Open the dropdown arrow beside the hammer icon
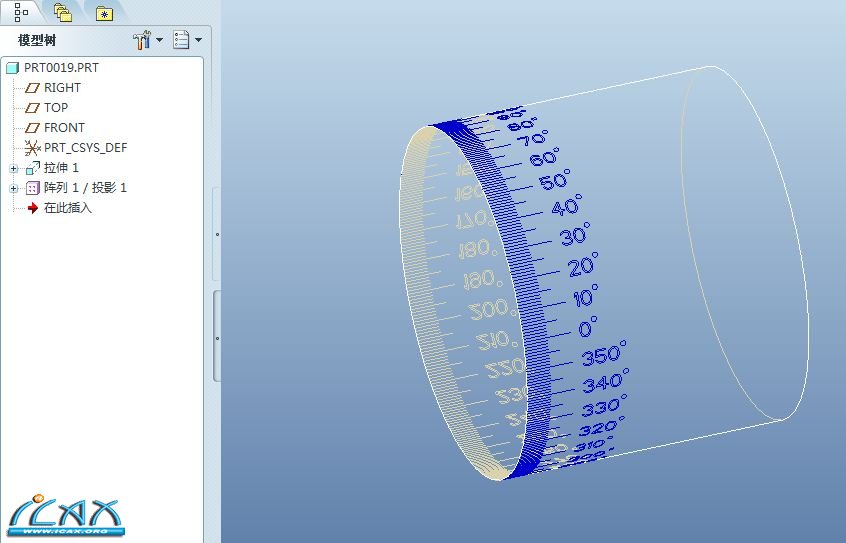Viewport: 846px width, 543px height. tap(159, 40)
